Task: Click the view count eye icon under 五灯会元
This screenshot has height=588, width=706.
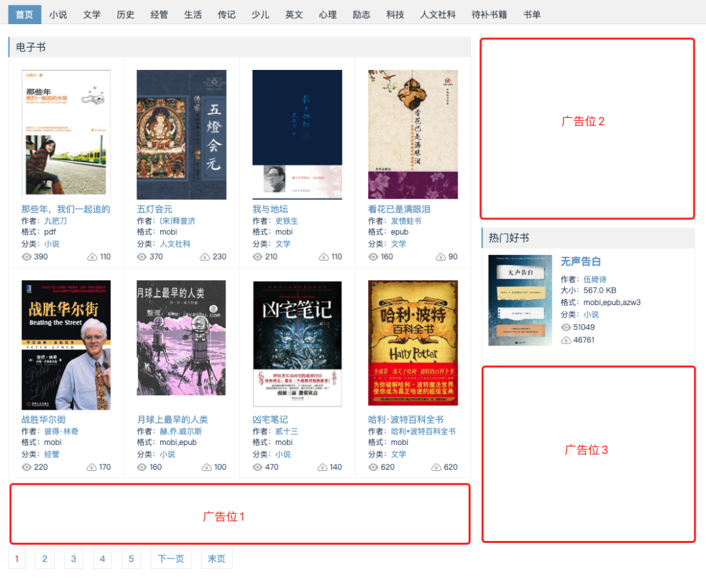Action: tap(142, 256)
